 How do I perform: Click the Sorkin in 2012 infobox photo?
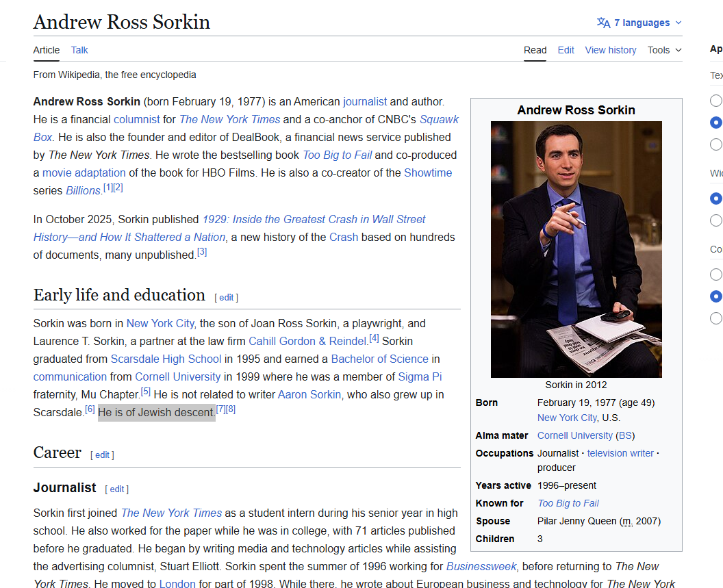tap(576, 249)
